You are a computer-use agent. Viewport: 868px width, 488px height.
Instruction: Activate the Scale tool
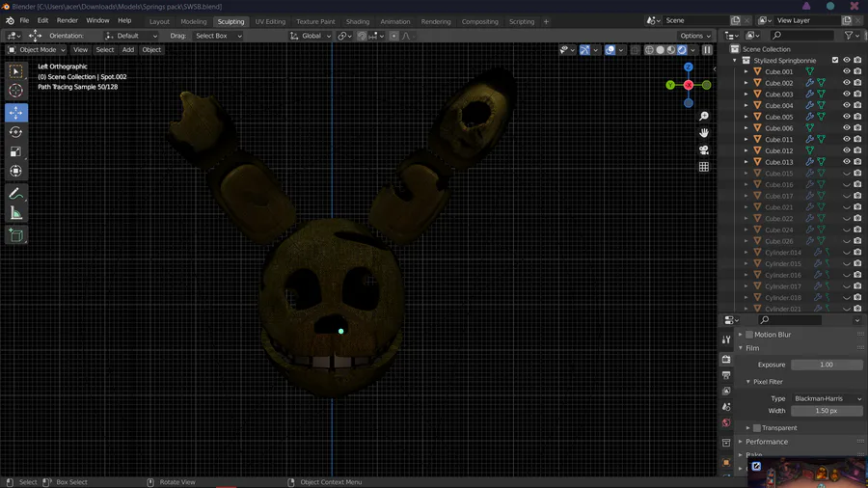(x=16, y=151)
